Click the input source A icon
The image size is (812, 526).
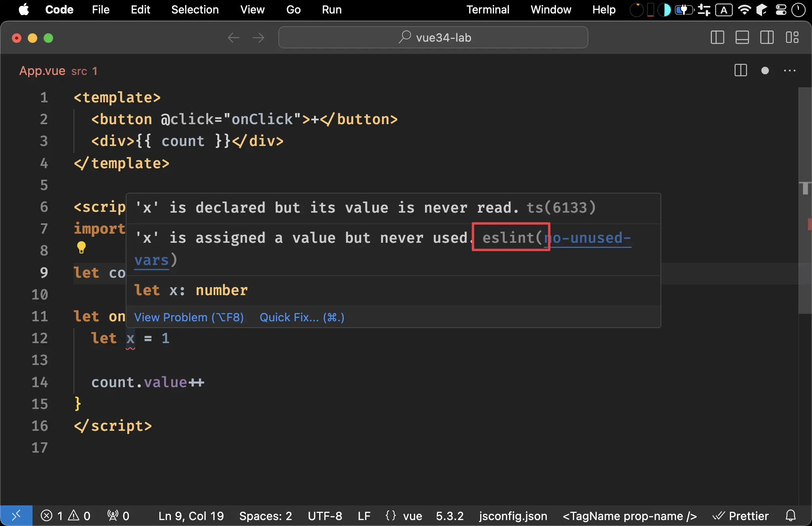click(x=724, y=10)
